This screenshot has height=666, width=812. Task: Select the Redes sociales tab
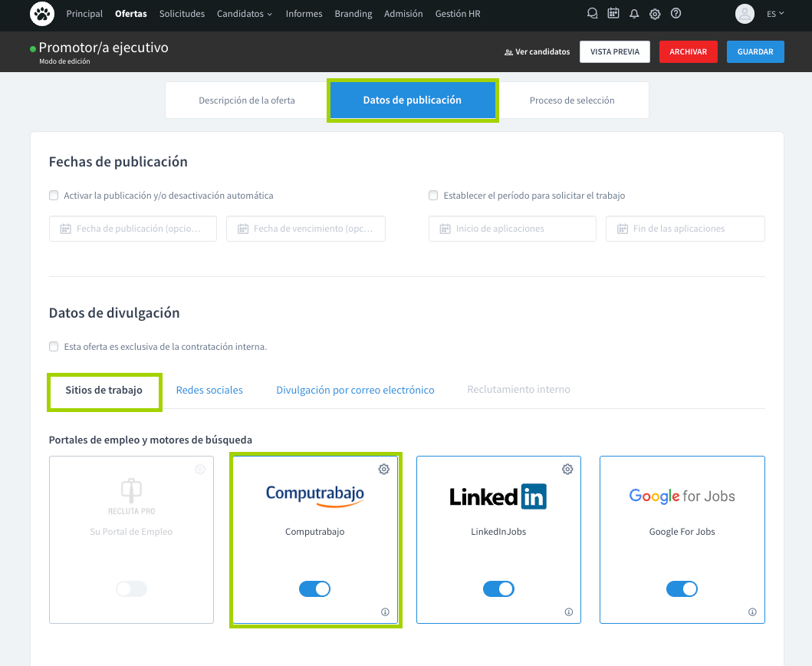pos(209,390)
